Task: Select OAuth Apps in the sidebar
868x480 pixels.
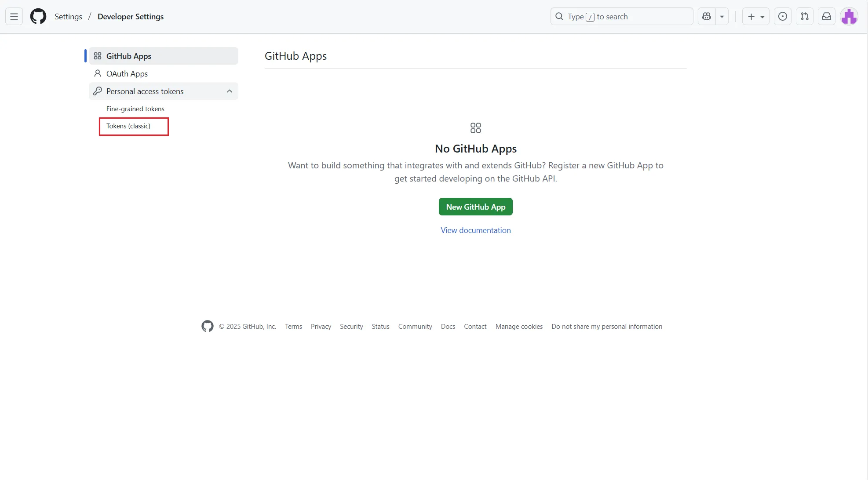Action: [127, 73]
